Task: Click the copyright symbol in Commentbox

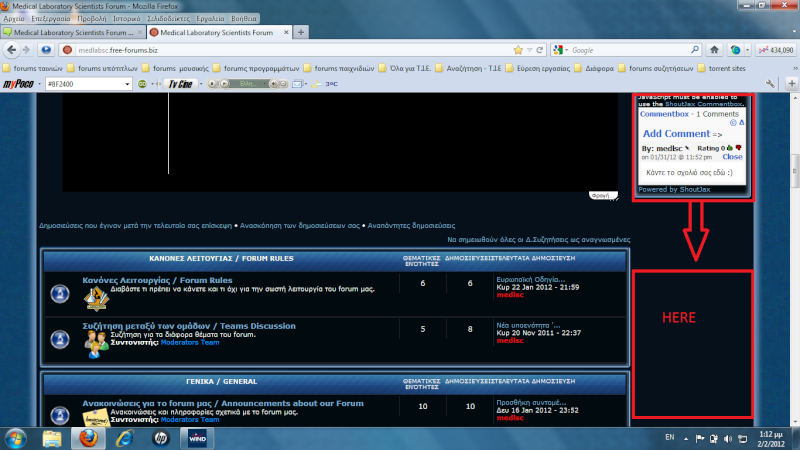Action: click(733, 122)
